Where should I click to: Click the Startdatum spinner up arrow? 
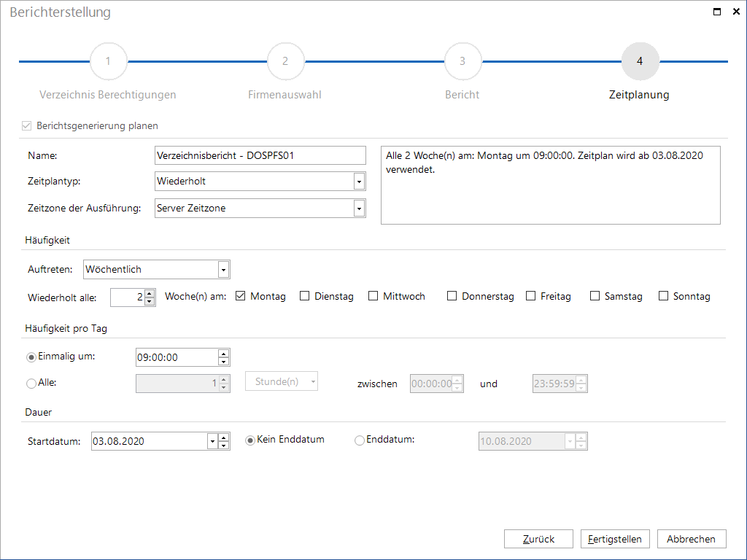(223, 437)
